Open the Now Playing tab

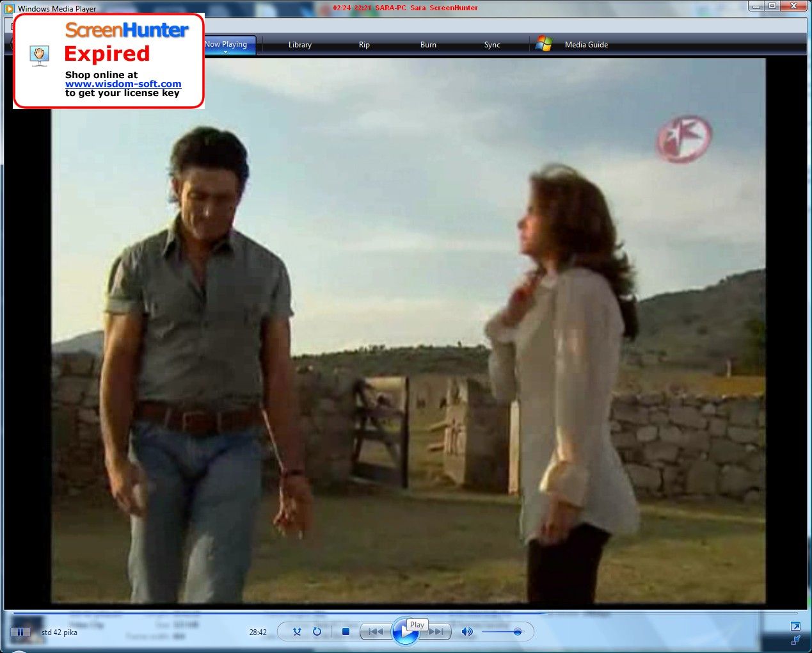pos(226,44)
